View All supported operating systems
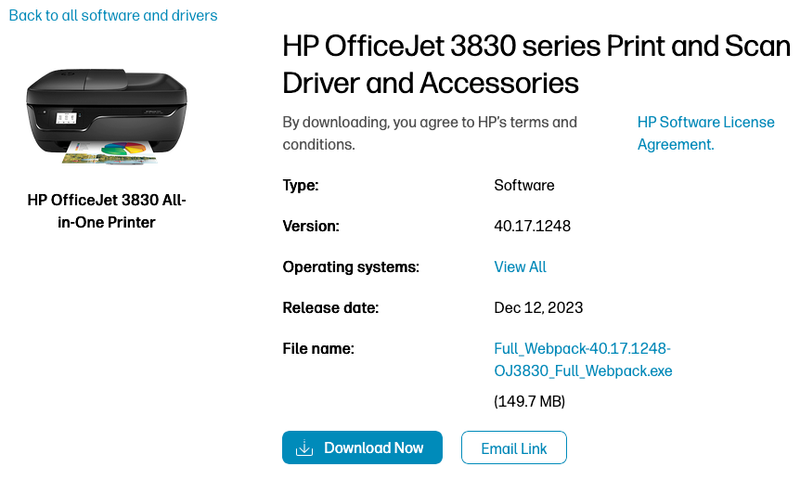This screenshot has height=482, width=800. click(520, 267)
